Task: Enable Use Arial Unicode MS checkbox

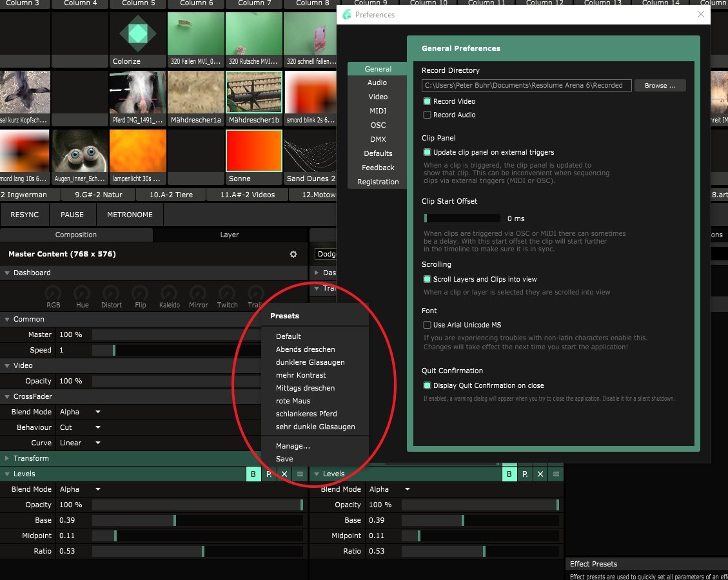Action: [427, 325]
